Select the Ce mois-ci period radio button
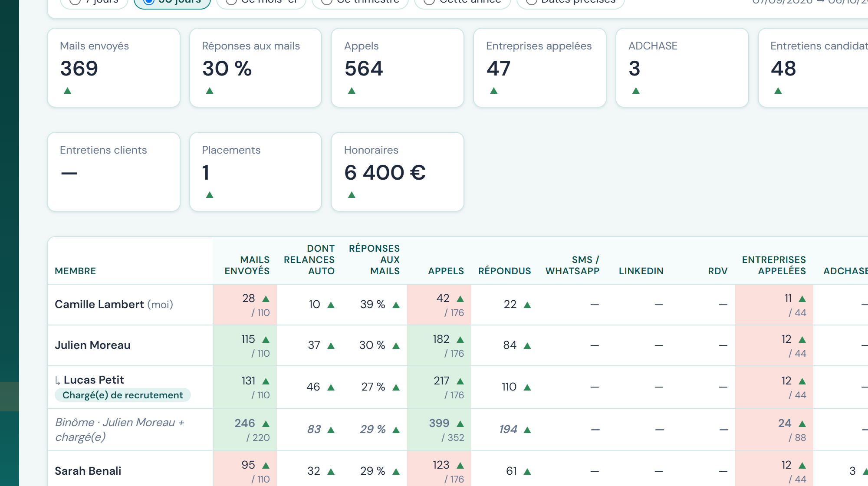This screenshot has height=486, width=868. click(231, 1)
